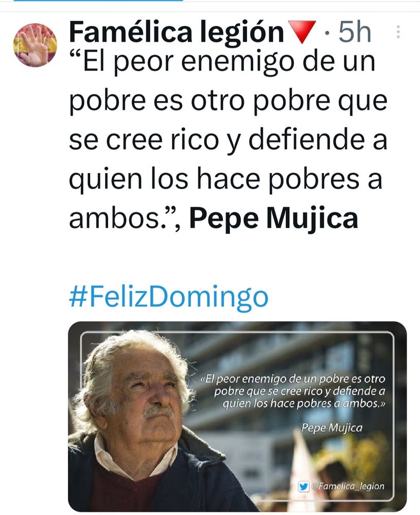Image resolution: width=420 pixels, height=515 pixels.
Task: Click the 5h timestamp of the tweet
Action: 355,32
